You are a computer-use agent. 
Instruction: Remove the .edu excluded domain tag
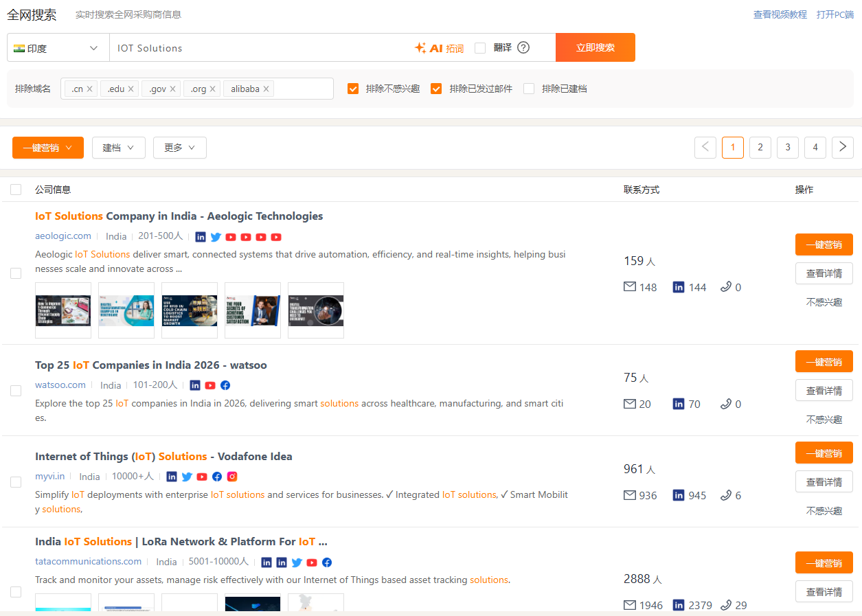(131, 89)
